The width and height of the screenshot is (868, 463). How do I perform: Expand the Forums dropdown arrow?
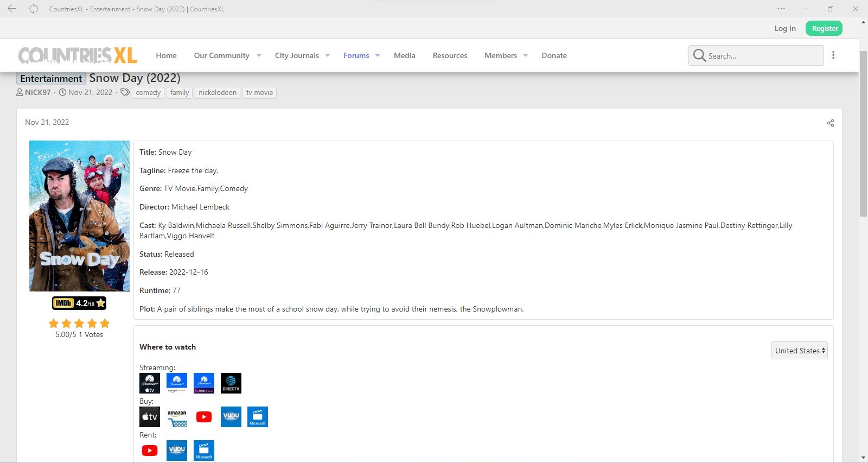[x=378, y=55]
